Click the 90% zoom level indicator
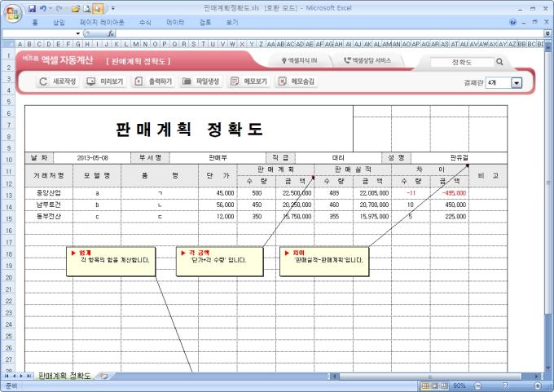Image resolution: width=554 pixels, height=392 pixels. [x=459, y=385]
